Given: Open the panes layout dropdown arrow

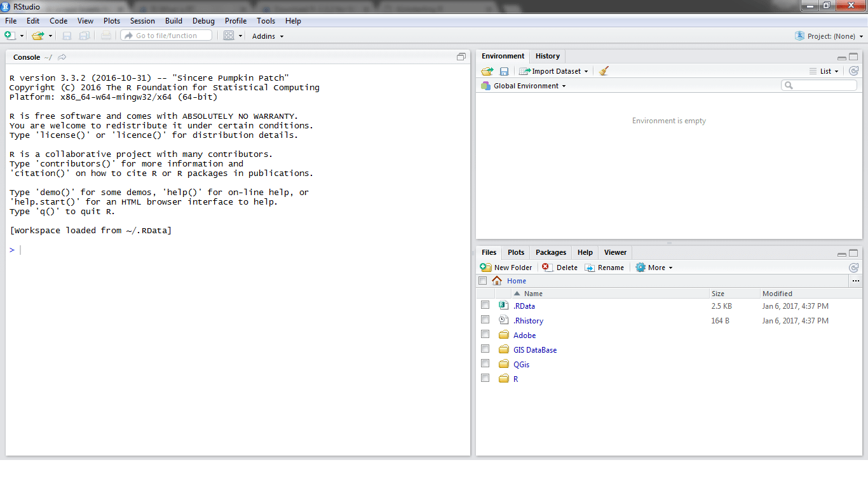Looking at the screenshot, I should tap(241, 36).
